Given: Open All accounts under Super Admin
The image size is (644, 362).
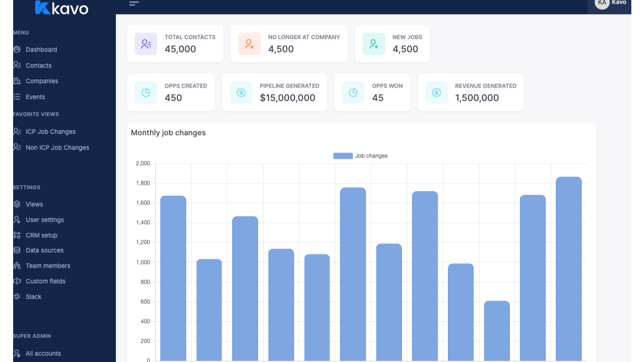Looking at the screenshot, I should (43, 353).
